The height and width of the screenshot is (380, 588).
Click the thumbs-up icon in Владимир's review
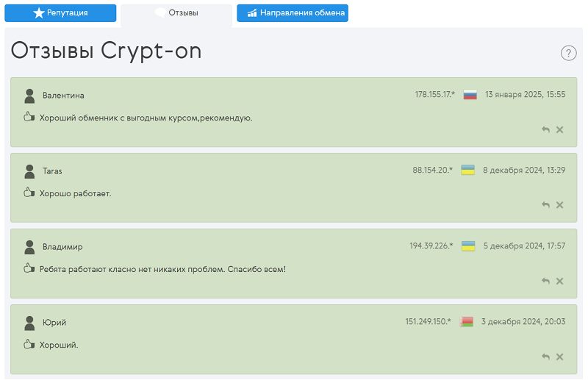(29, 268)
